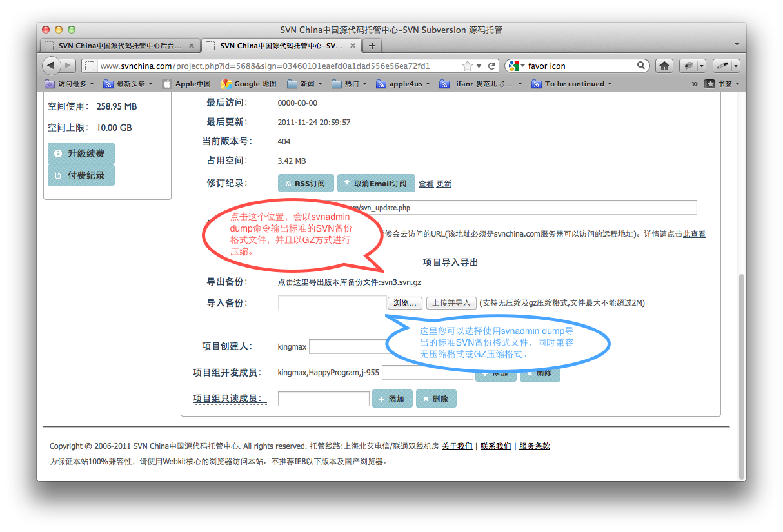Open the 服务条款 footer link
Viewport: 783px width, 532px height.
(x=535, y=446)
